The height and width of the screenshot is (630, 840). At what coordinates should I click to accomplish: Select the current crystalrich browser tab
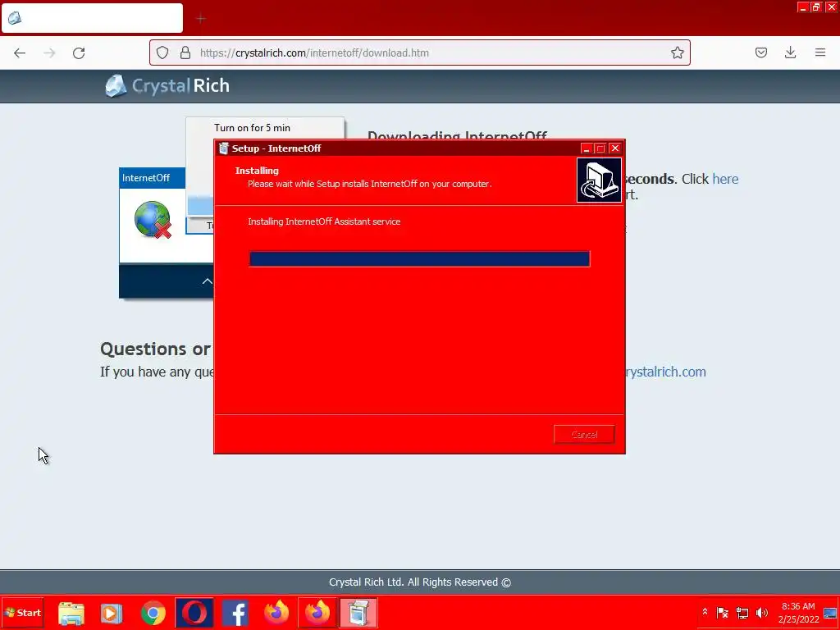point(92,18)
